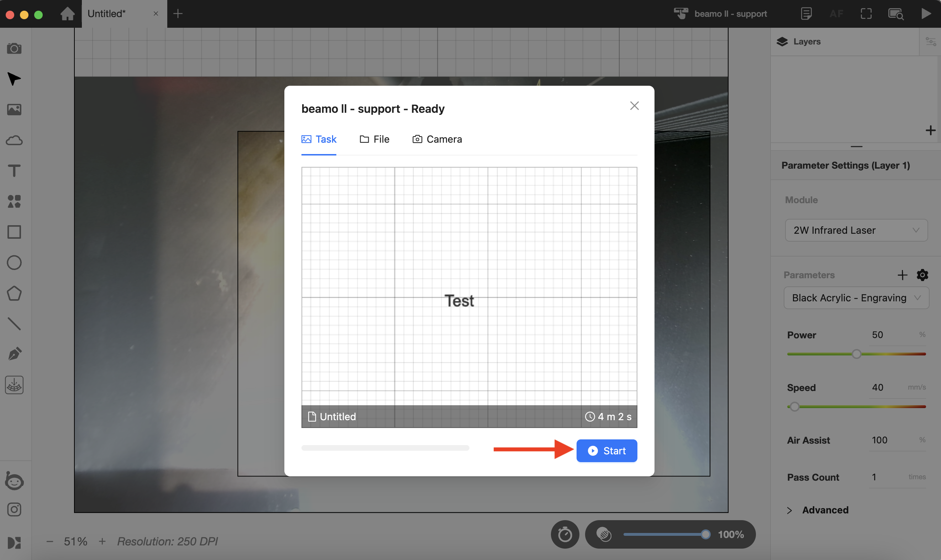This screenshot has width=941, height=560.
Task: Open the cloud tool in the sidebar
Action: coord(14,141)
